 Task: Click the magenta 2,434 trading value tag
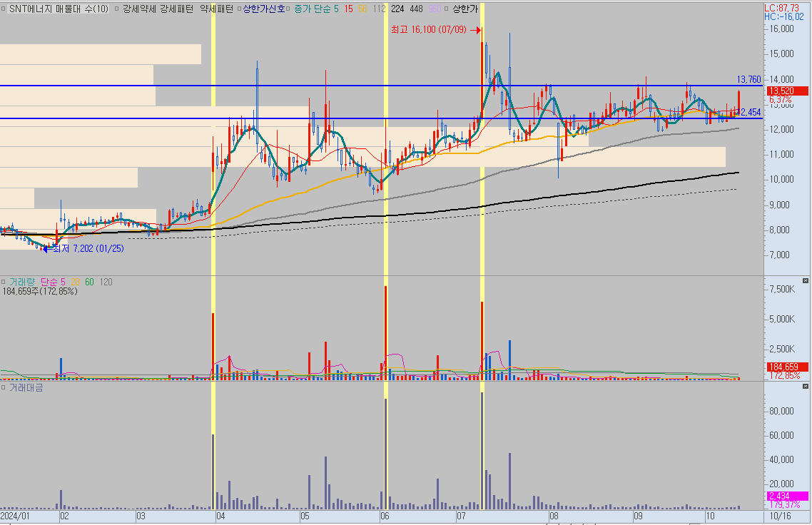point(786,496)
